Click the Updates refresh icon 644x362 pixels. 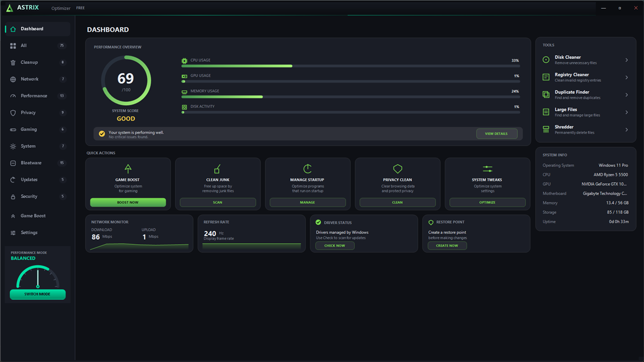(13, 180)
